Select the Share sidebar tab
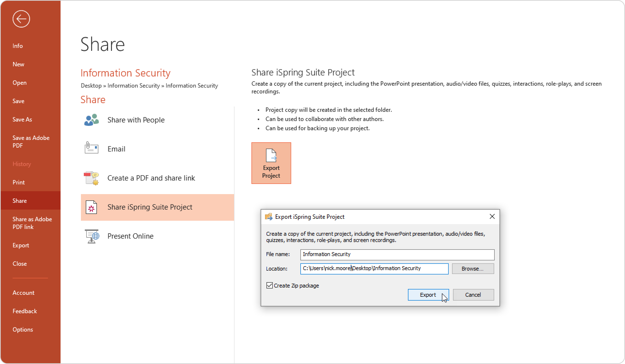This screenshot has width=625, height=364. (x=31, y=201)
